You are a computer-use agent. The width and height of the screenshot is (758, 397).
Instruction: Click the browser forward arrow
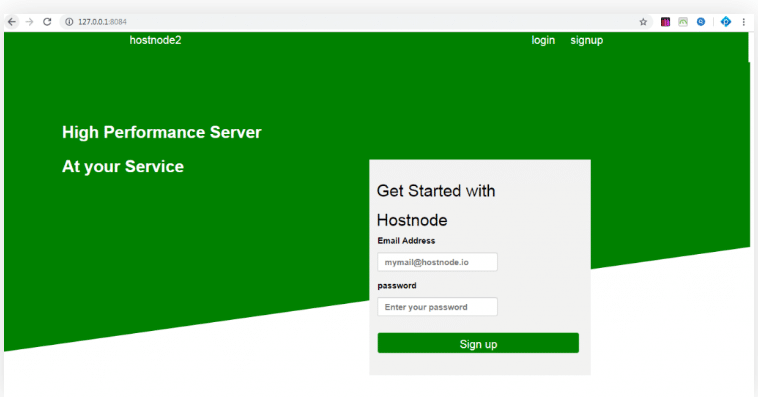[29, 22]
